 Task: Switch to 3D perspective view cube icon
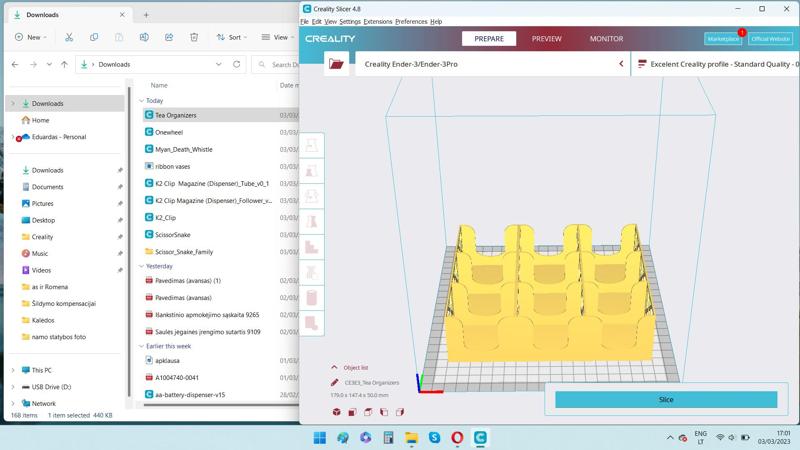click(x=337, y=412)
